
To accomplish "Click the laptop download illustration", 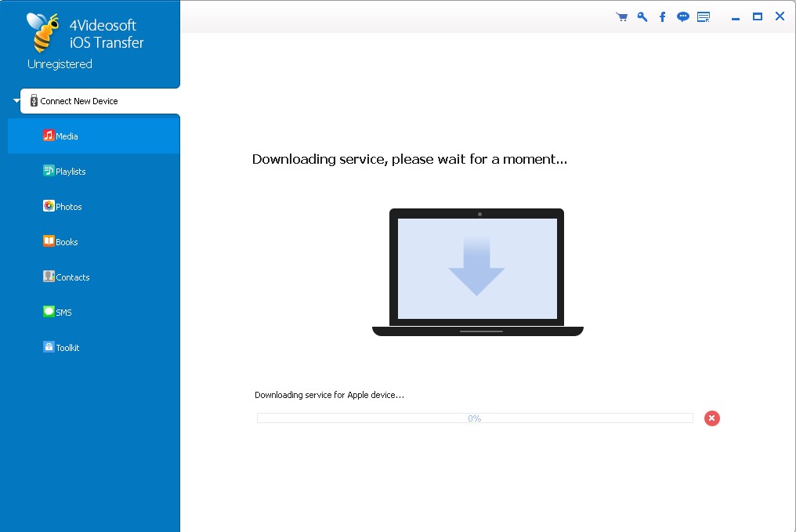I will [x=477, y=271].
